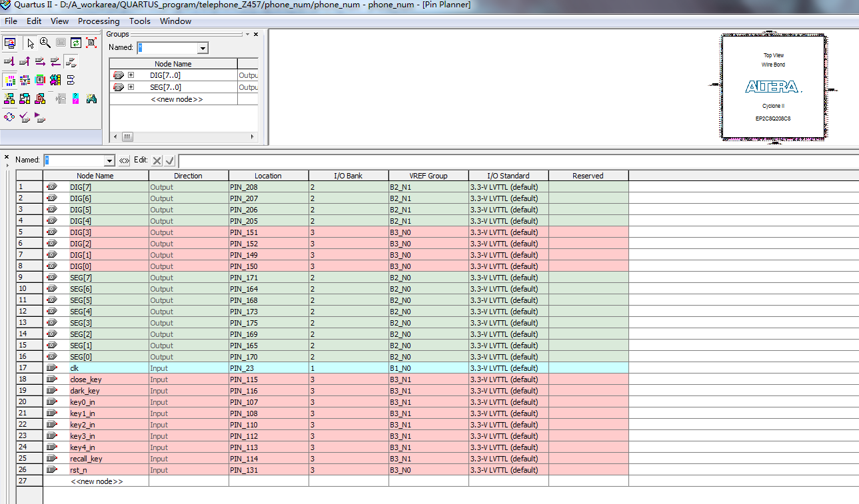Click the pins with right-pointing purple arrow icon
This screenshot has height=504, width=859.
click(x=40, y=62)
